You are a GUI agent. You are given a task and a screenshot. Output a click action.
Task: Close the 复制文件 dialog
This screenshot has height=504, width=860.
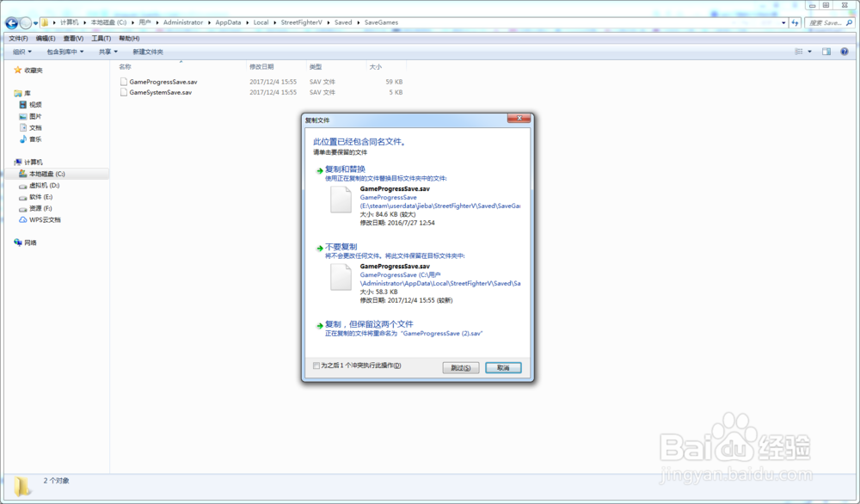click(x=519, y=118)
